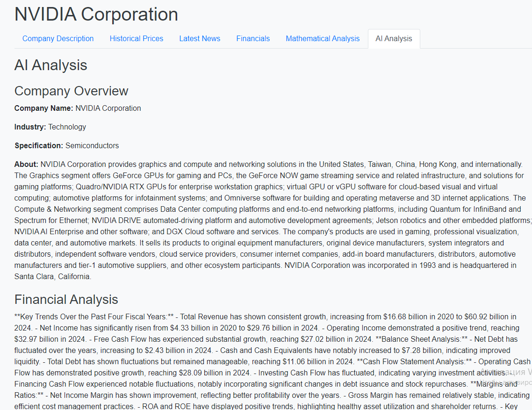Viewport: 532px width, 410px height.
Task: Click the 'Cash Flow Statement Analysis' text
Action: (415, 361)
